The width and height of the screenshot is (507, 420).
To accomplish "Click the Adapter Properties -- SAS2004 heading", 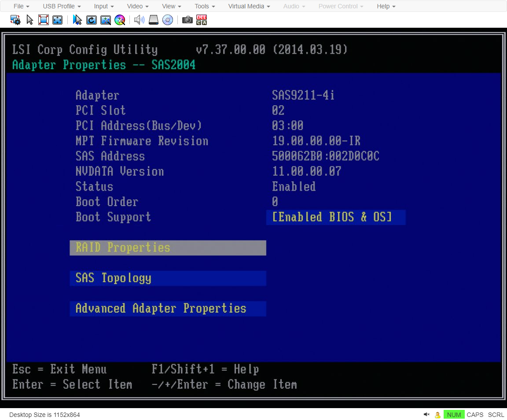I will 104,65.
